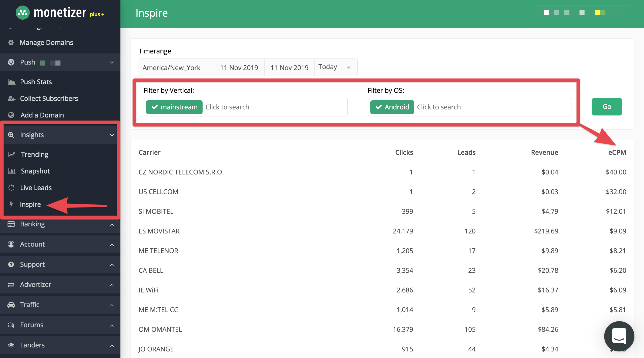
Task: Click the Collect Subscribers user icon
Action: click(12, 99)
